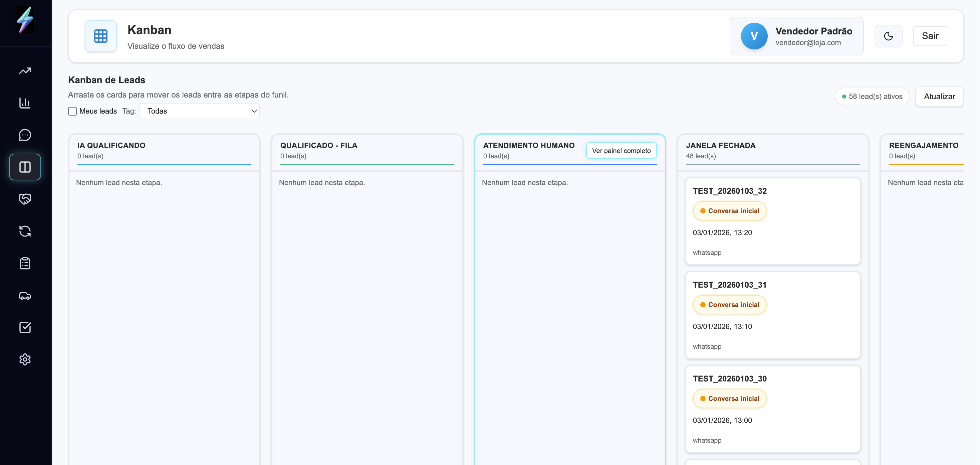This screenshot has width=980, height=465.
Task: Click the Atualizar button
Action: tap(939, 96)
